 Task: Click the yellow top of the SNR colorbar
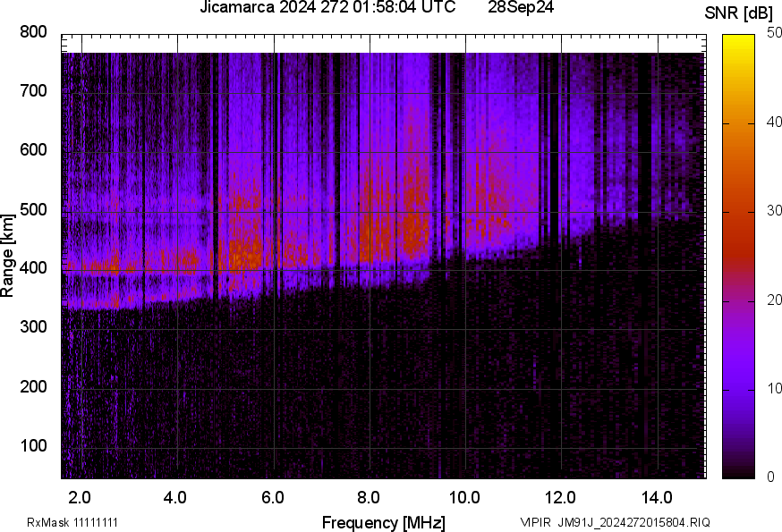[x=738, y=40]
